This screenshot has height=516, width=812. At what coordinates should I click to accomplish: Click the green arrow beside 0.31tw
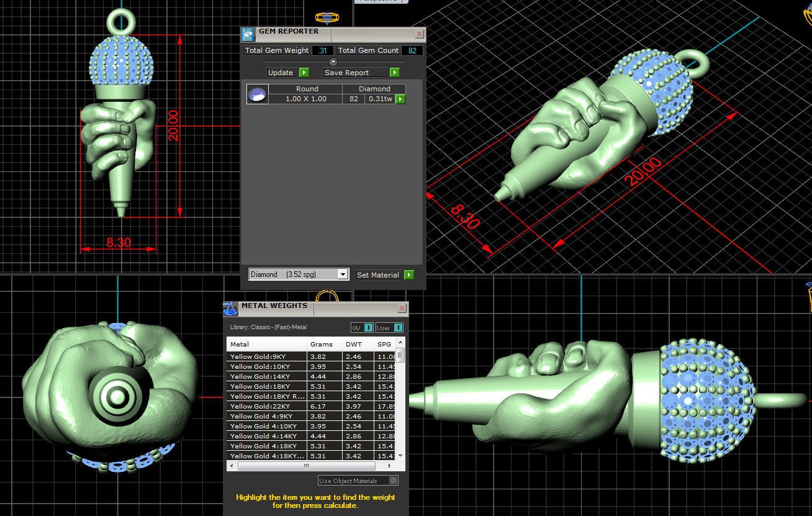(400, 99)
